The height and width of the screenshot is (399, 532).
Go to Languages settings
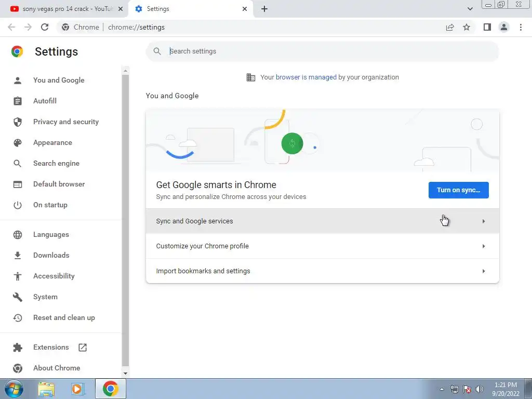[x=51, y=234]
